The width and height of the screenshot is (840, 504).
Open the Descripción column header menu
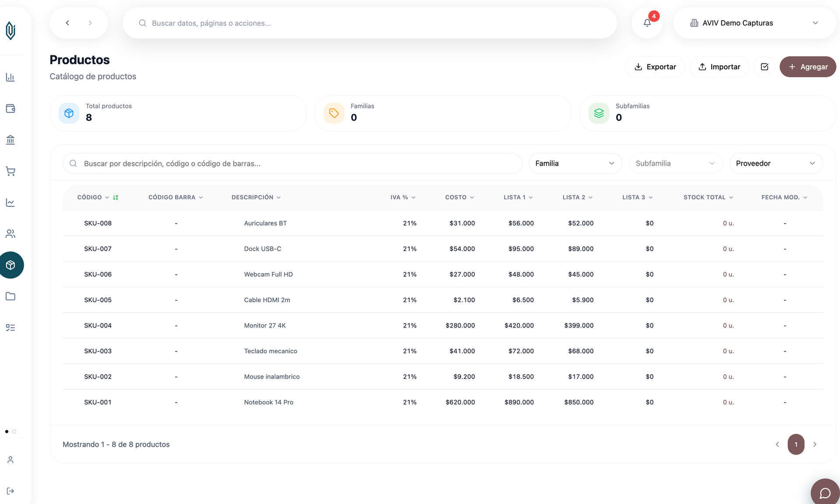256,197
